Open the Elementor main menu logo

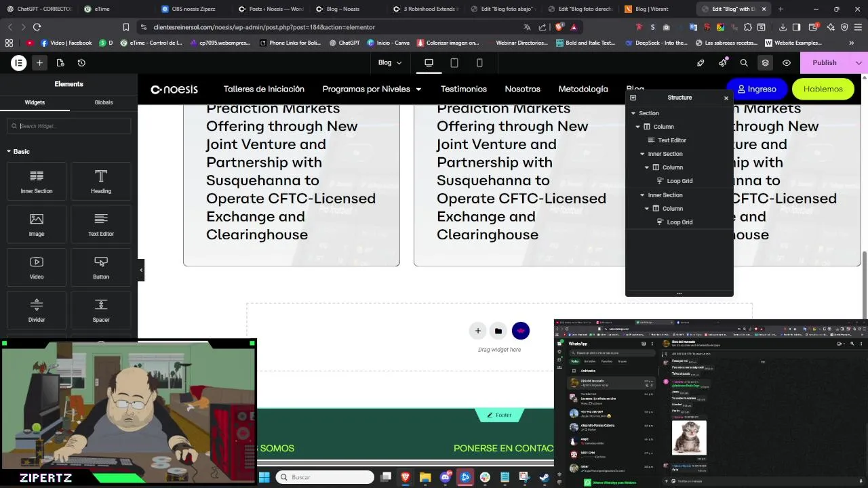coord(18,62)
